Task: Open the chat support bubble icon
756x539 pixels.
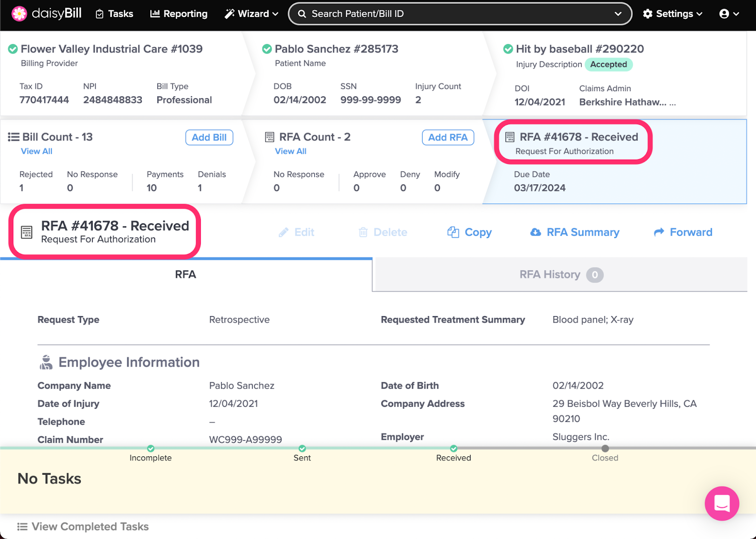Action: click(x=722, y=504)
